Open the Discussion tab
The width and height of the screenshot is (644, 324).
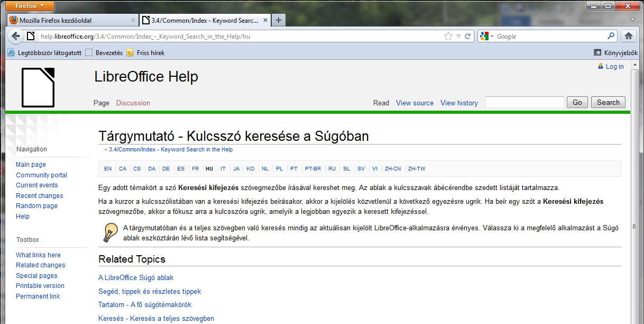point(133,103)
